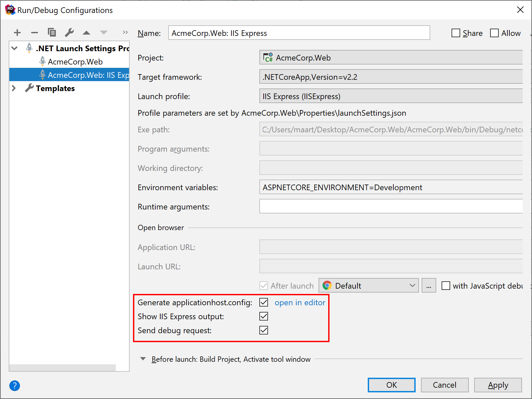Click the browse ellipsis button next to browser

coord(429,286)
